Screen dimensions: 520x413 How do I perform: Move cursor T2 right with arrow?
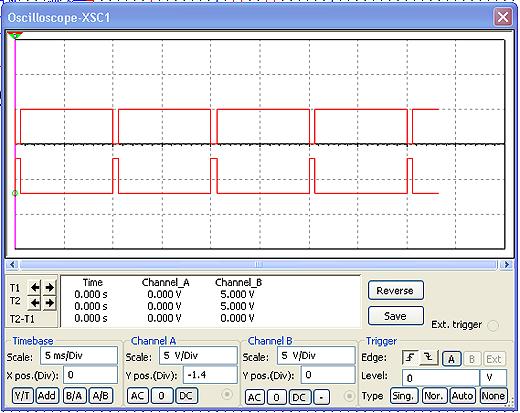49,303
